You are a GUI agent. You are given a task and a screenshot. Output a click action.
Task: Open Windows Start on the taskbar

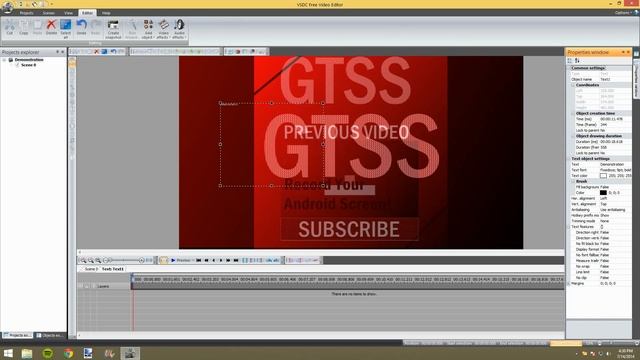(8, 353)
